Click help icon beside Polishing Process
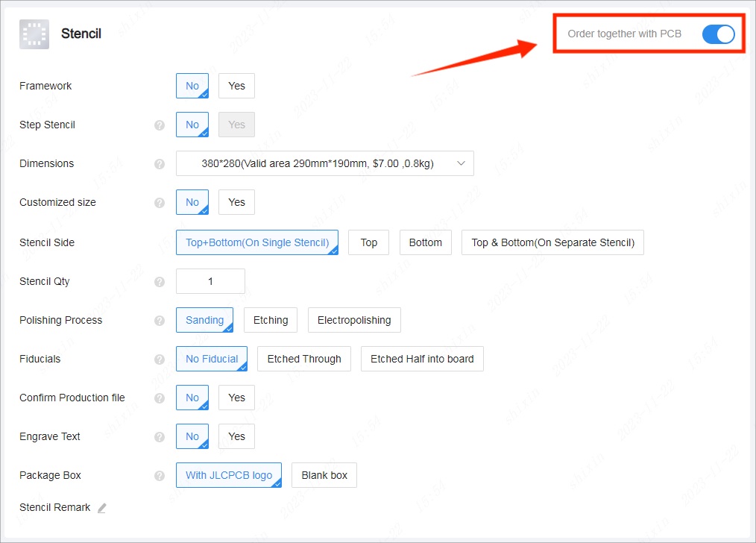The height and width of the screenshot is (543, 756). pos(159,321)
